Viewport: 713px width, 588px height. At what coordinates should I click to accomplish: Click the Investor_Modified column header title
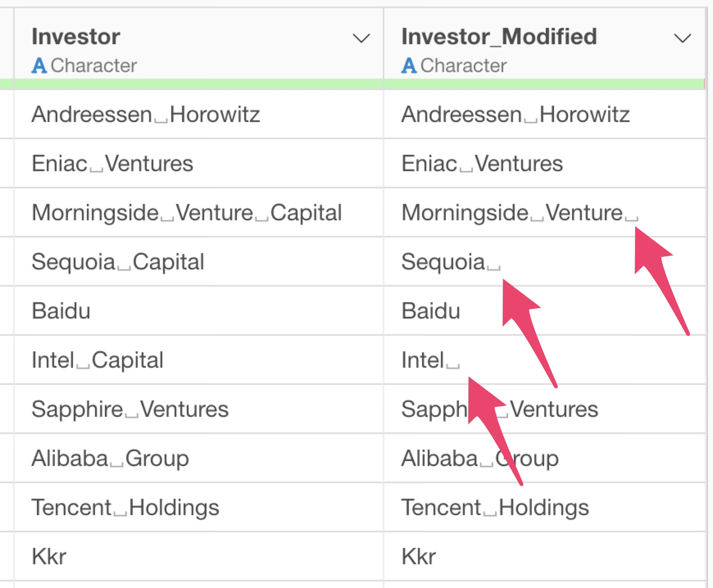point(499,36)
